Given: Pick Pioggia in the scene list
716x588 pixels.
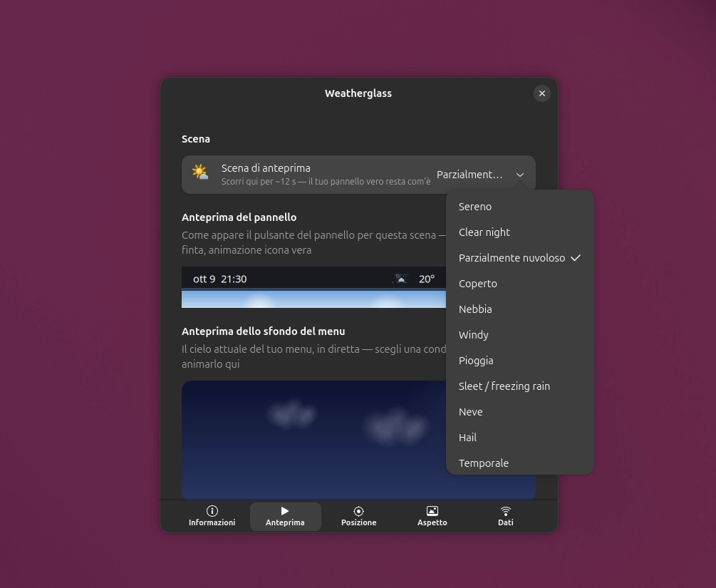Looking at the screenshot, I should click(x=519, y=360).
